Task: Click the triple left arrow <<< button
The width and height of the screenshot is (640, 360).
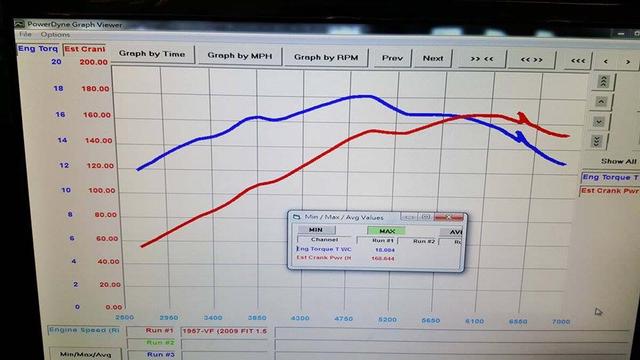Action: pos(578,61)
